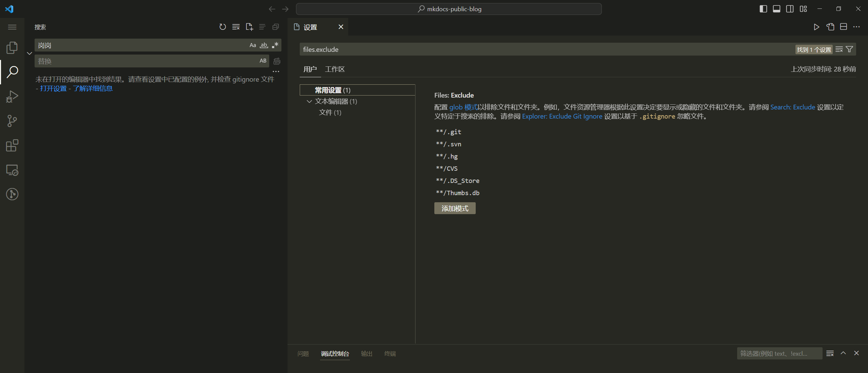Open new search editor
868x373 pixels.
[x=249, y=27]
